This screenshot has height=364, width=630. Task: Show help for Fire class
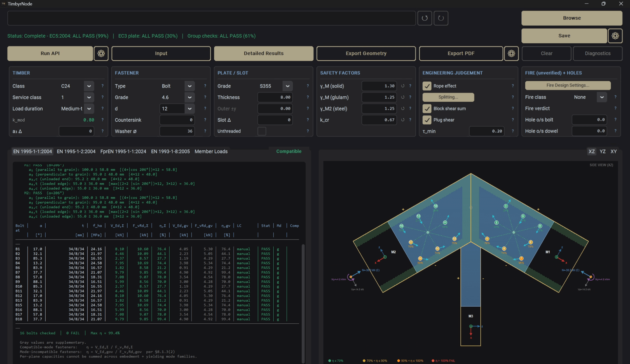(x=615, y=97)
